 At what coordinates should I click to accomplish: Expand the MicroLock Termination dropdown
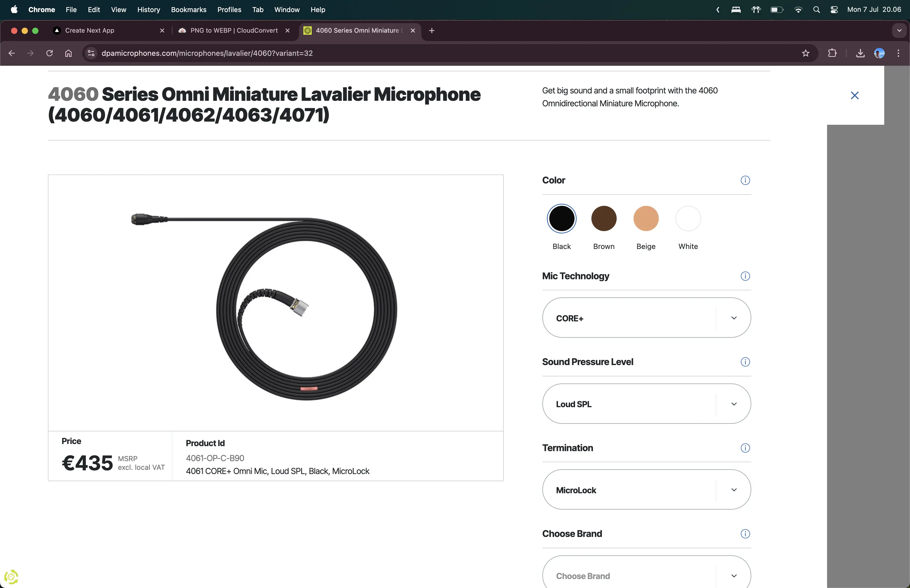pyautogui.click(x=646, y=490)
